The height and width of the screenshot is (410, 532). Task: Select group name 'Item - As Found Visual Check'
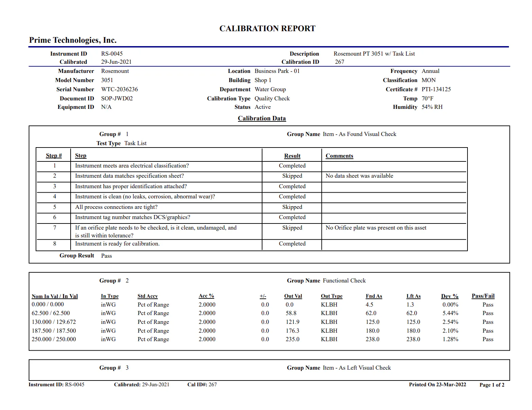[359, 134]
